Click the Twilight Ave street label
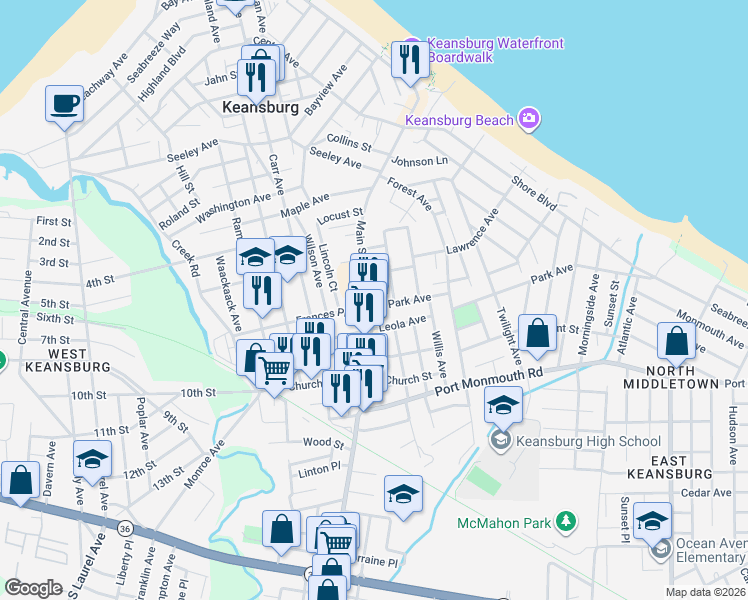This screenshot has width=748, height=600. point(509,336)
